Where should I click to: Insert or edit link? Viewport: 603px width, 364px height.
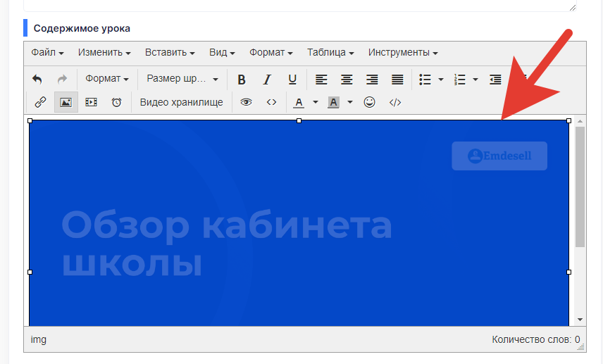tap(40, 102)
